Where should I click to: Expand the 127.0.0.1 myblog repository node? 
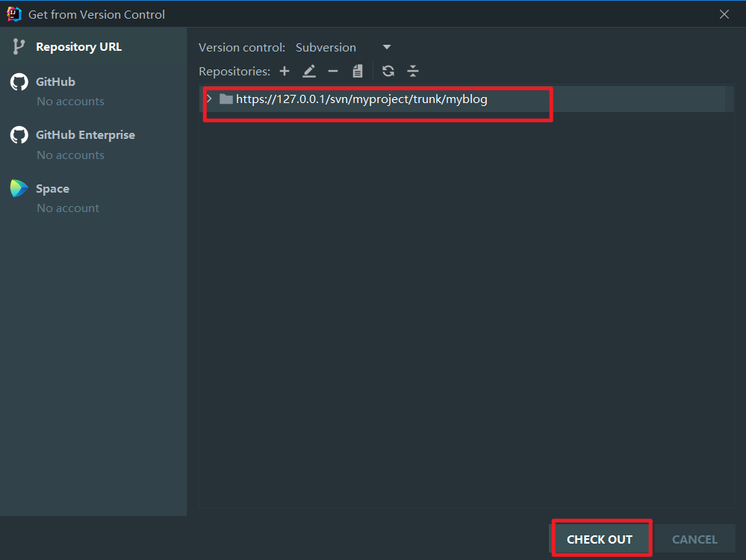[209, 99]
